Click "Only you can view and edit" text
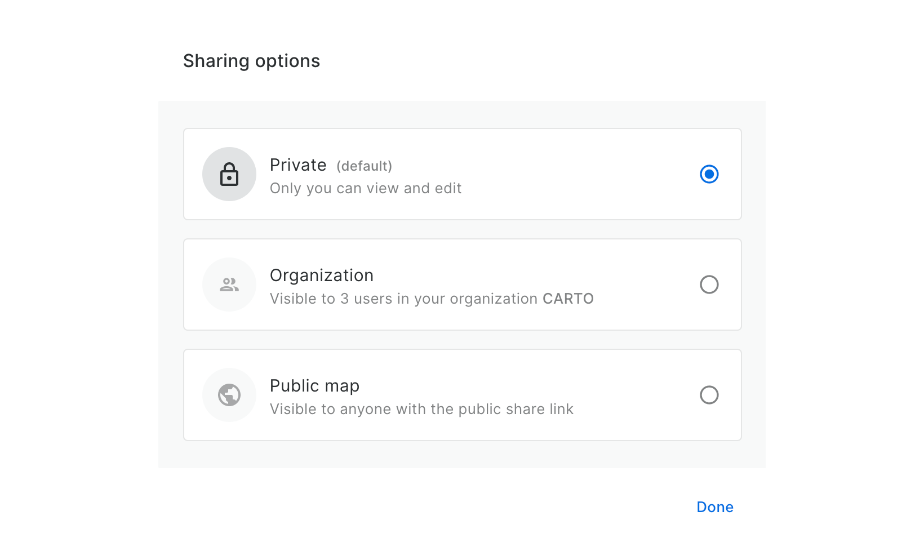Image resolution: width=924 pixels, height=560 pixels. tap(366, 188)
